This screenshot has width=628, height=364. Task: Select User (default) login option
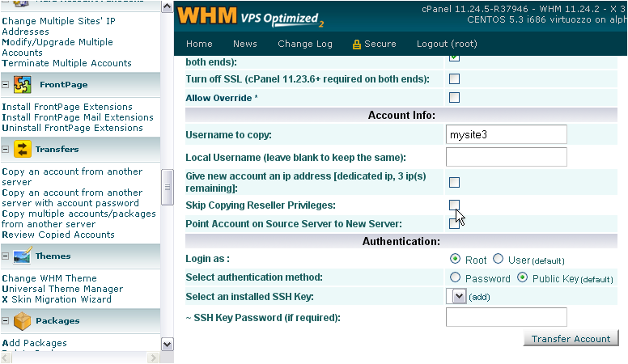pyautogui.click(x=498, y=259)
